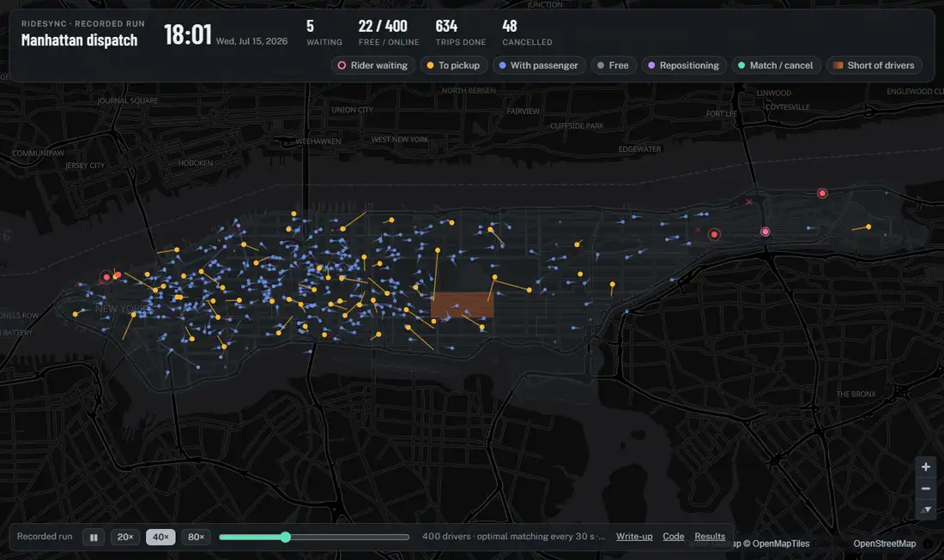Open the Code link
The height and width of the screenshot is (560, 944).
[673, 537]
